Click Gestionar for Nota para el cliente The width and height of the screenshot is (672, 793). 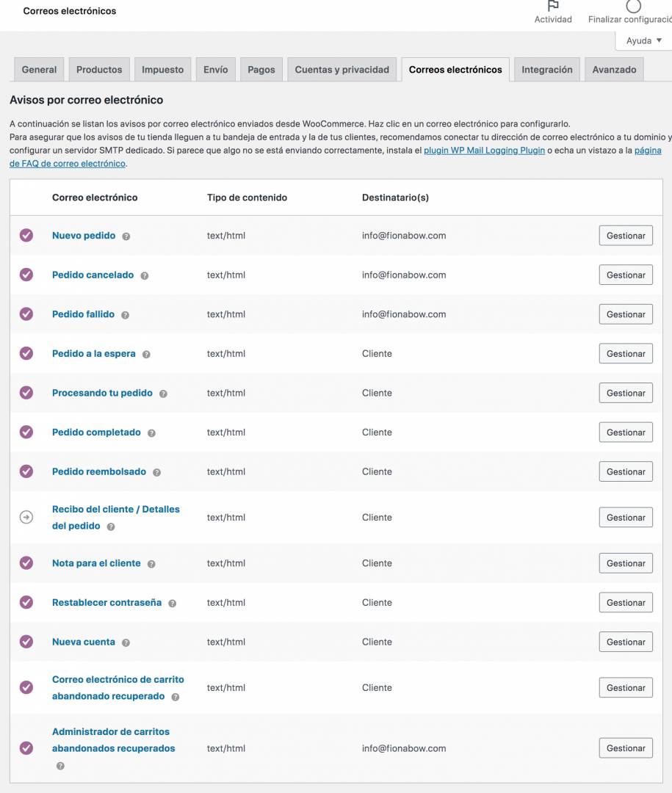pyautogui.click(x=626, y=563)
